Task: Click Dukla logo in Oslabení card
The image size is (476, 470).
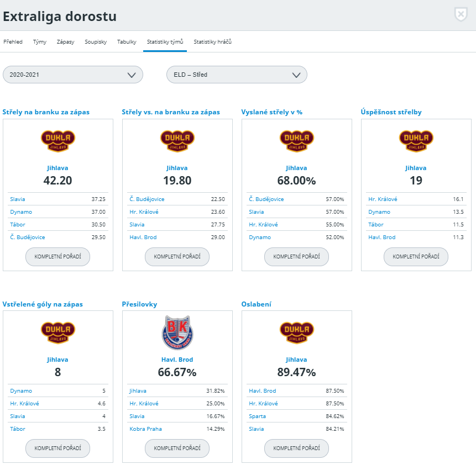Action: point(296,333)
